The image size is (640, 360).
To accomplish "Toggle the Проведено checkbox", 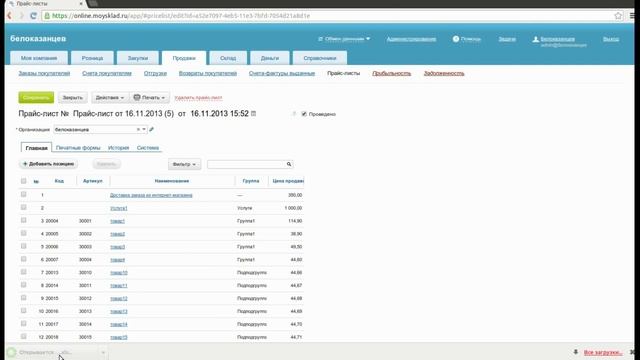I will pyautogui.click(x=304, y=114).
